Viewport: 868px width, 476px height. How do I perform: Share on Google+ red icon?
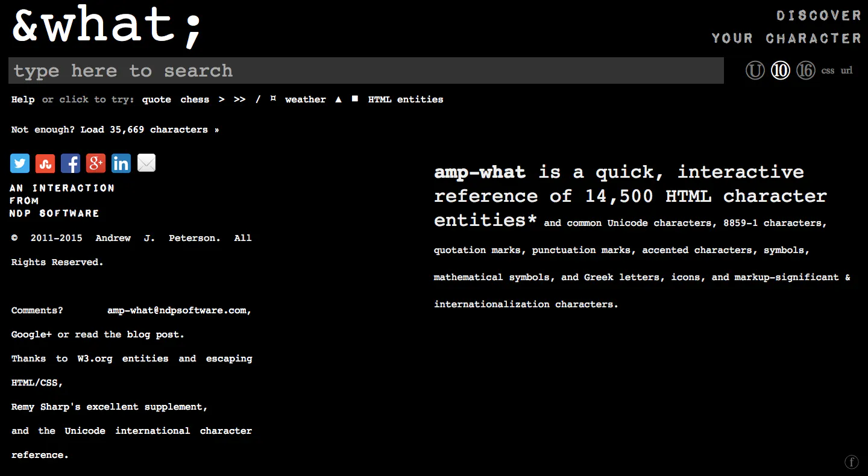pos(96,163)
